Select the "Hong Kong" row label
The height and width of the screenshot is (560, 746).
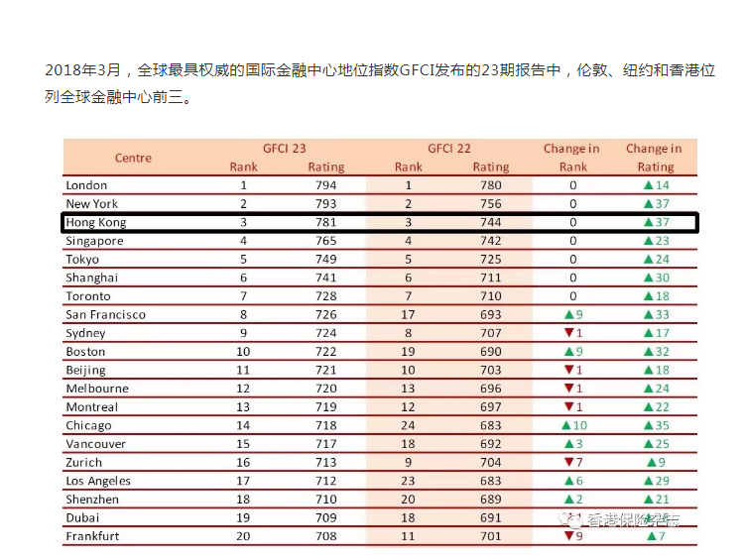(96, 222)
